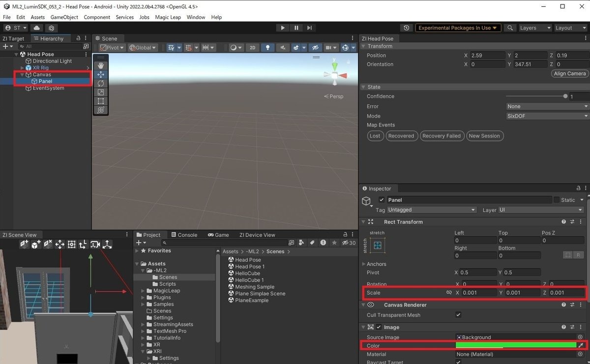
Task: Open the Error dropdown showing None
Action: (548, 106)
